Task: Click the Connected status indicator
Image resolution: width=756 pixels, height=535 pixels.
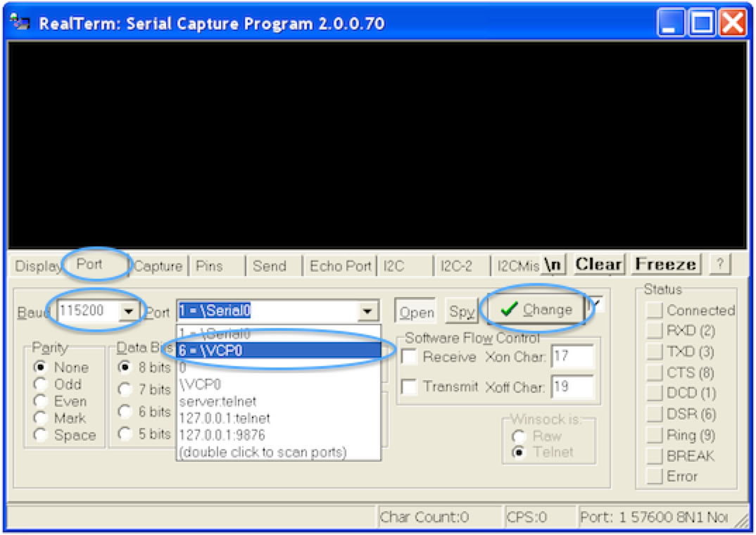Action: click(x=655, y=310)
